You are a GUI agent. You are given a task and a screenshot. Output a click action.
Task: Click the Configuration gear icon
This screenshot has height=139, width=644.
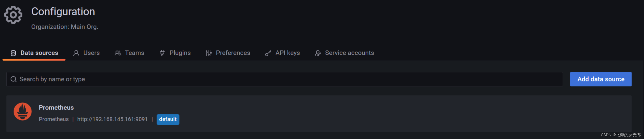[x=13, y=15]
